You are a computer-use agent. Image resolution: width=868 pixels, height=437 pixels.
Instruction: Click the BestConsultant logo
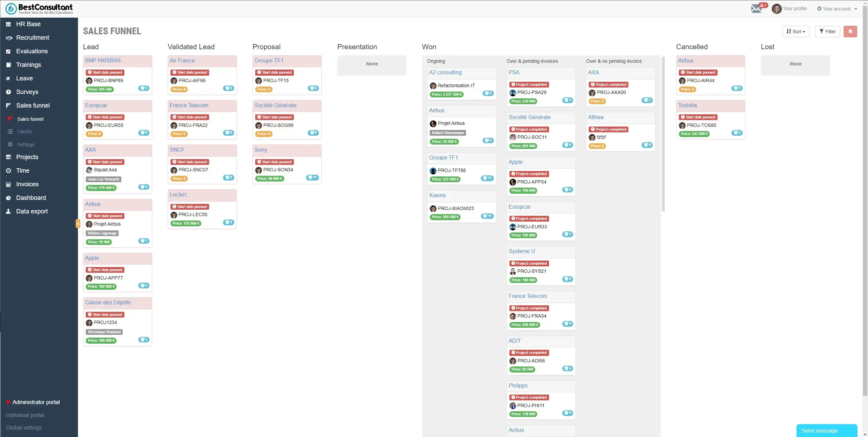(x=39, y=8)
